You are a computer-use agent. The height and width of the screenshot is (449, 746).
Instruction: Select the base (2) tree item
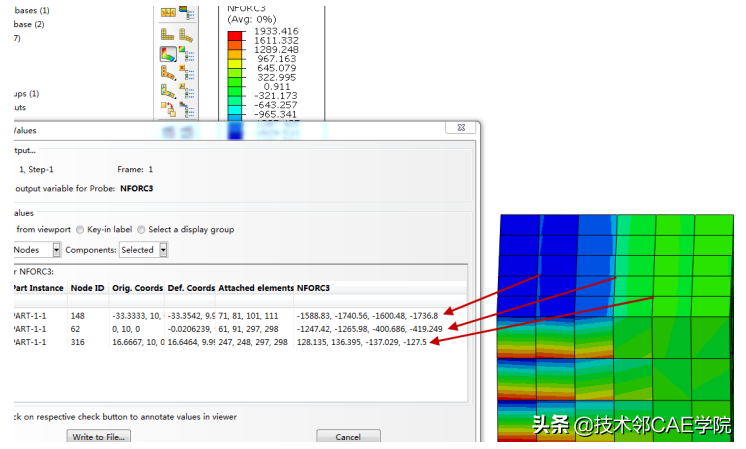click(x=29, y=24)
